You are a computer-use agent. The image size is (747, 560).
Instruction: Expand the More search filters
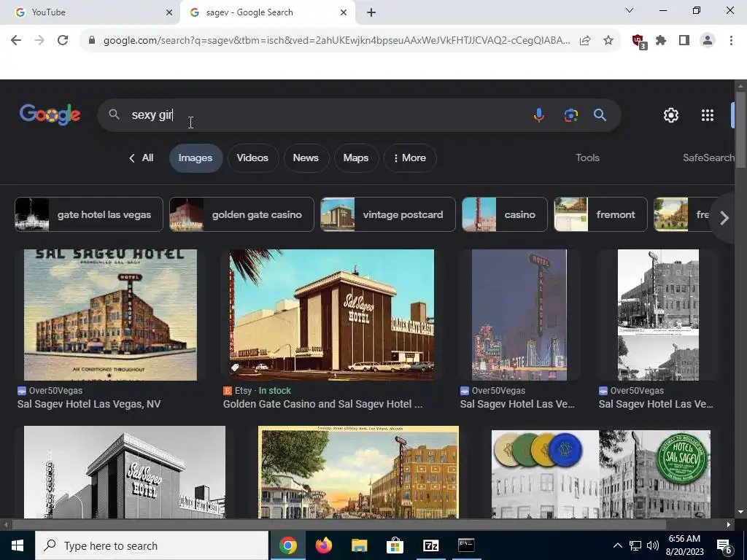[x=410, y=158]
